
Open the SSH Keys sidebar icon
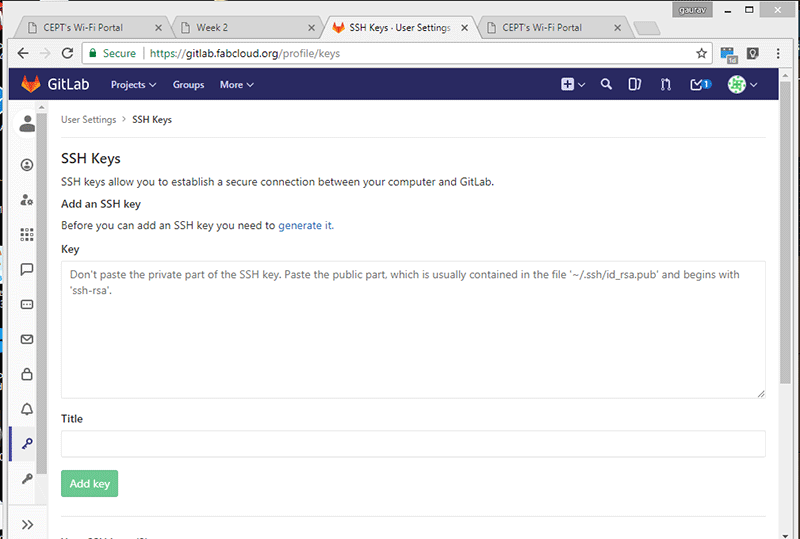(x=27, y=444)
